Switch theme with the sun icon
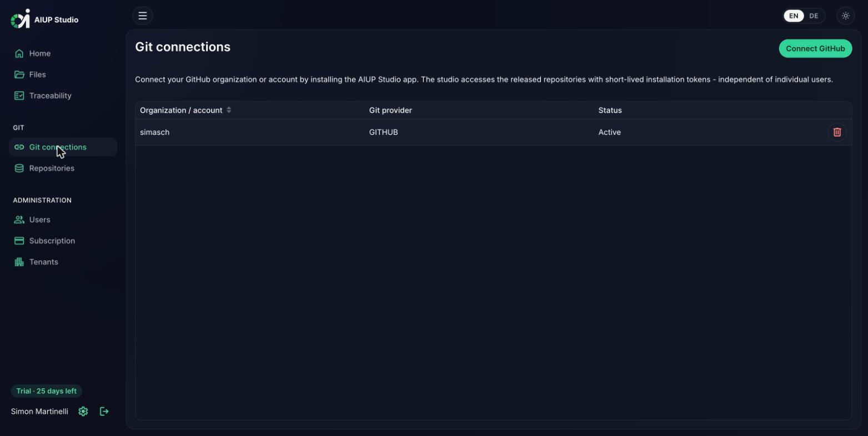 (845, 16)
